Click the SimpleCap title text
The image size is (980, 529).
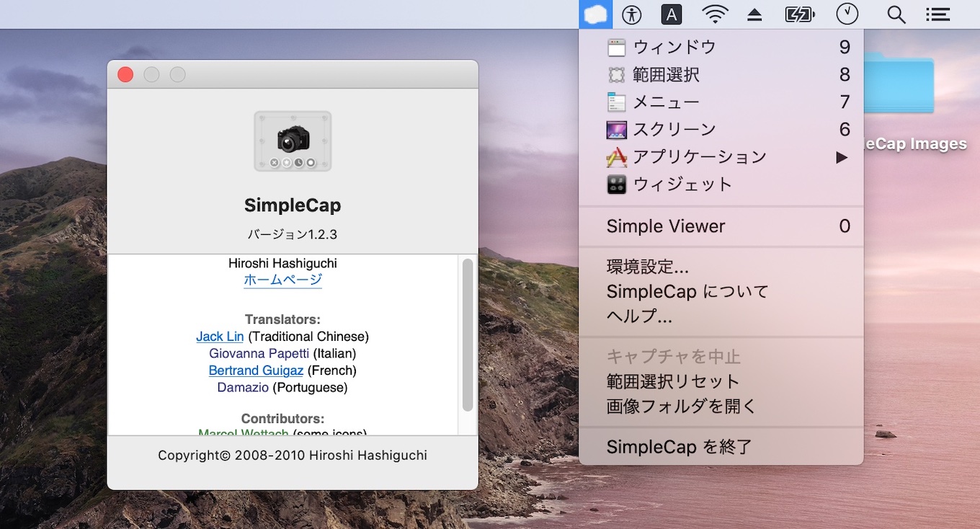[293, 205]
